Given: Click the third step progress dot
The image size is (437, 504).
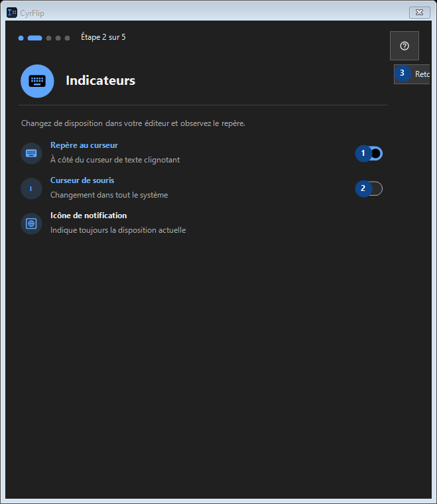Looking at the screenshot, I should coord(48,38).
